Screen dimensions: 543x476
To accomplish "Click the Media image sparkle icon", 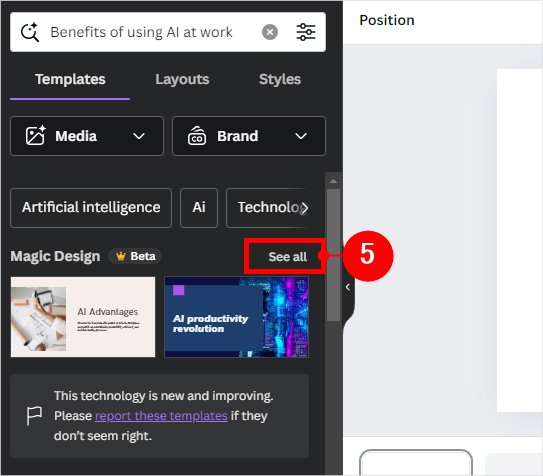I will [x=35, y=135].
